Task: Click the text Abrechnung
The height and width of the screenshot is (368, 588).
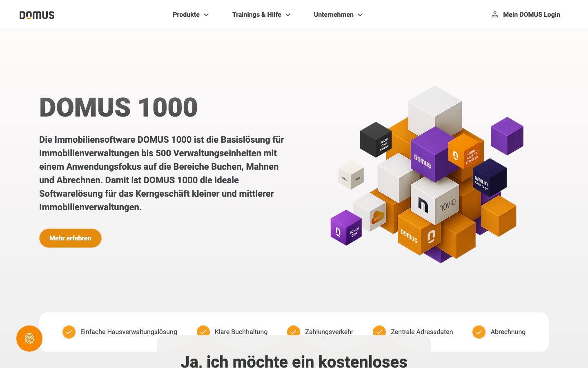Action: pos(508,332)
